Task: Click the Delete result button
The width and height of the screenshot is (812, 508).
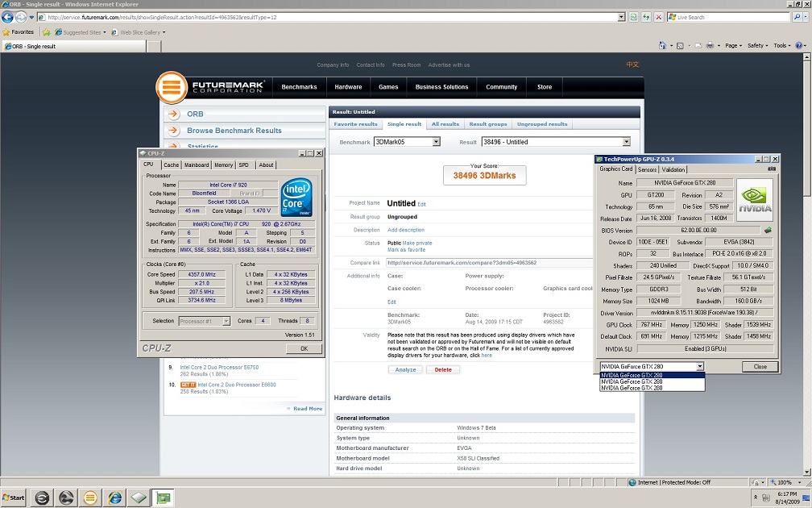Action: pyautogui.click(x=443, y=369)
